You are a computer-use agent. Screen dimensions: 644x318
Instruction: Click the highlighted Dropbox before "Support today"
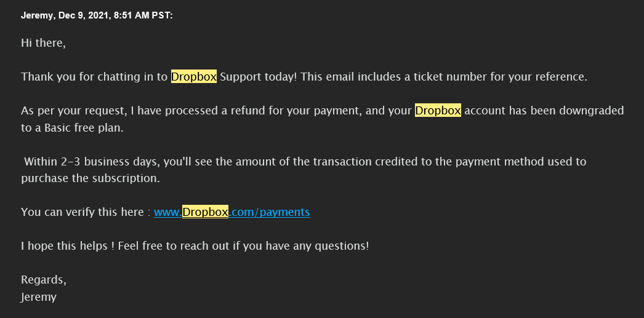point(194,77)
